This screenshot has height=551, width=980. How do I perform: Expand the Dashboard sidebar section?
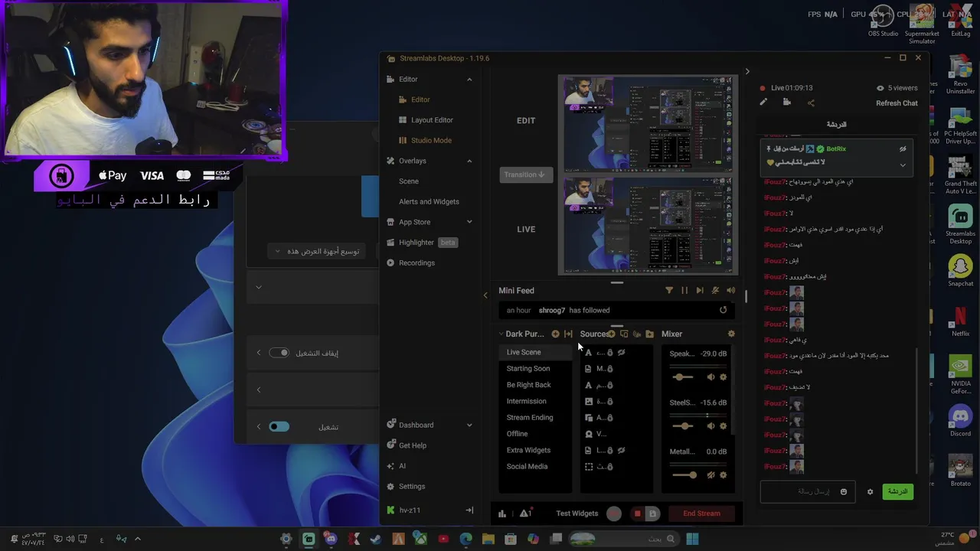point(469,425)
